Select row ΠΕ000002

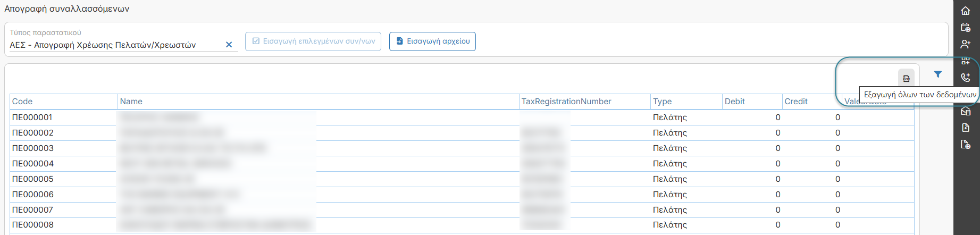pyautogui.click(x=462, y=133)
